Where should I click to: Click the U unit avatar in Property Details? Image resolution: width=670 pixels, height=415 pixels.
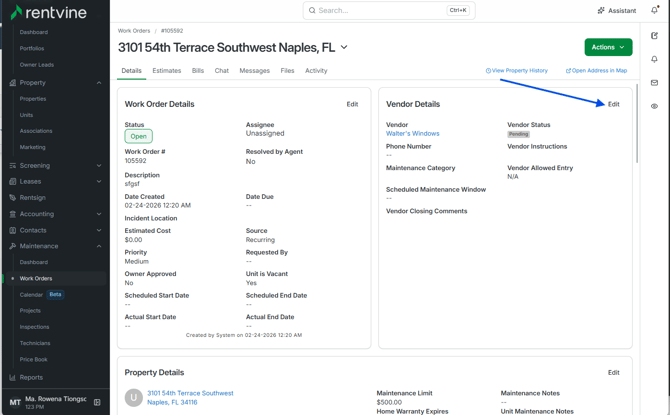click(x=133, y=397)
